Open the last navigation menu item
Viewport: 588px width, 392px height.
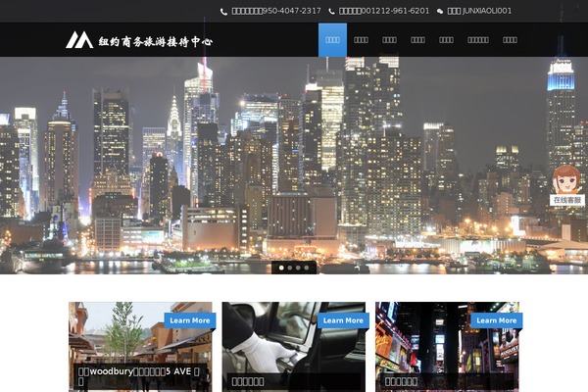tap(510, 40)
